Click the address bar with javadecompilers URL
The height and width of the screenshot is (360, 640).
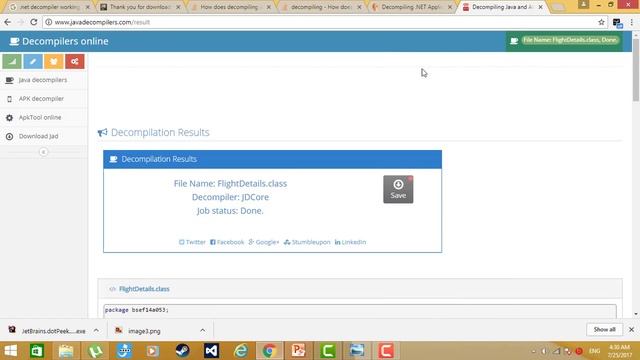click(322, 22)
